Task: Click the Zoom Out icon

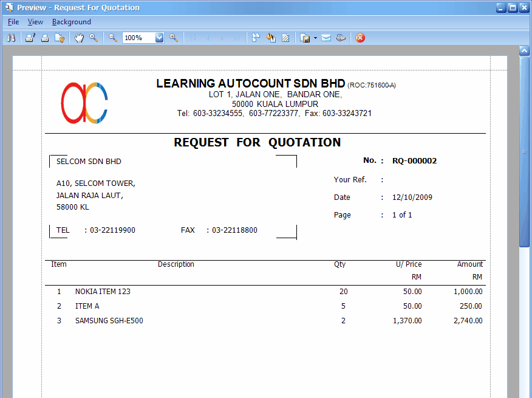Action: [113, 38]
